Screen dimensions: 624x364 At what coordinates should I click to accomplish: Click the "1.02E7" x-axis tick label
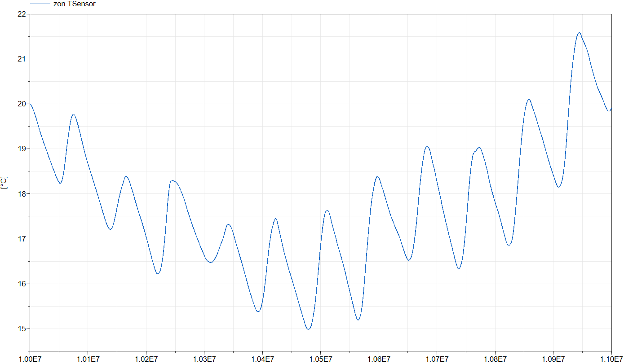point(146,359)
